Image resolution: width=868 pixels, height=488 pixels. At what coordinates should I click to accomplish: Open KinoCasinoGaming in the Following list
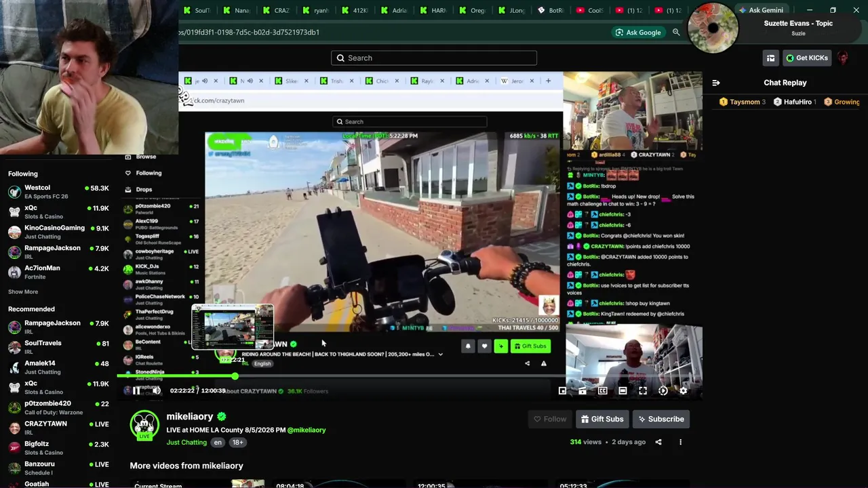click(58, 232)
